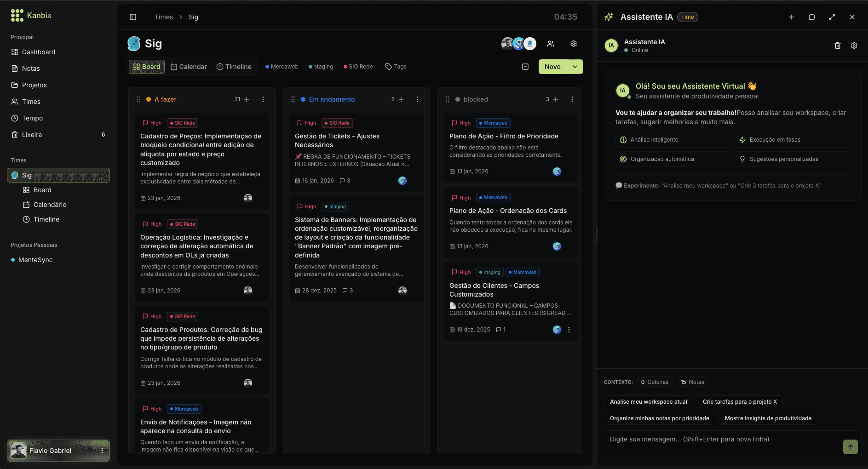Send message with the arrow button
The height and width of the screenshot is (469, 868).
point(850,446)
